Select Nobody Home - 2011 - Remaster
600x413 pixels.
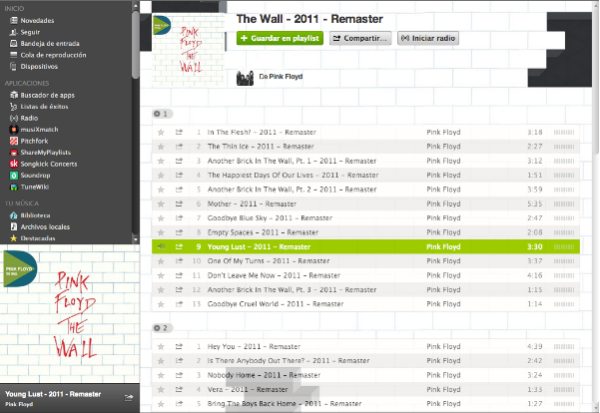pos(366,375)
